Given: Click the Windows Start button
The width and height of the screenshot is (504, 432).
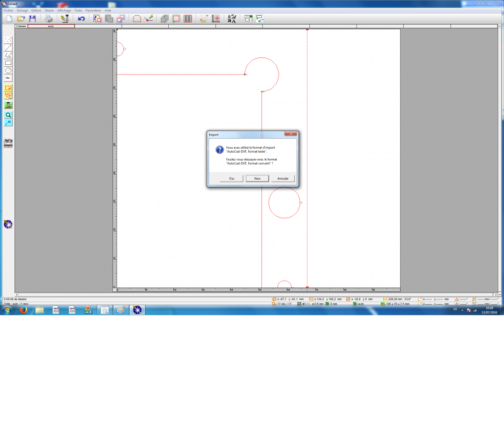Looking at the screenshot, I should click(7, 310).
